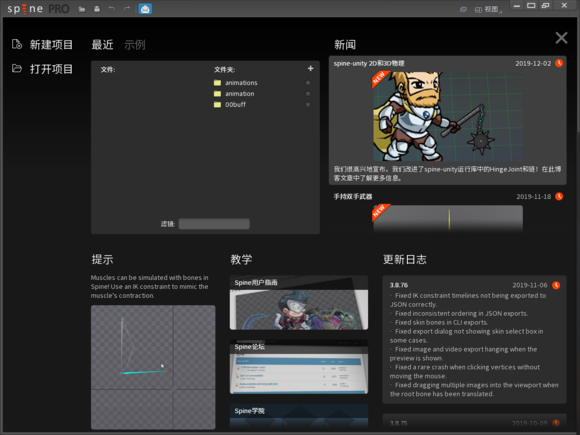Maximize the Spine window
This screenshot has height=435, width=580.
coord(531,6)
